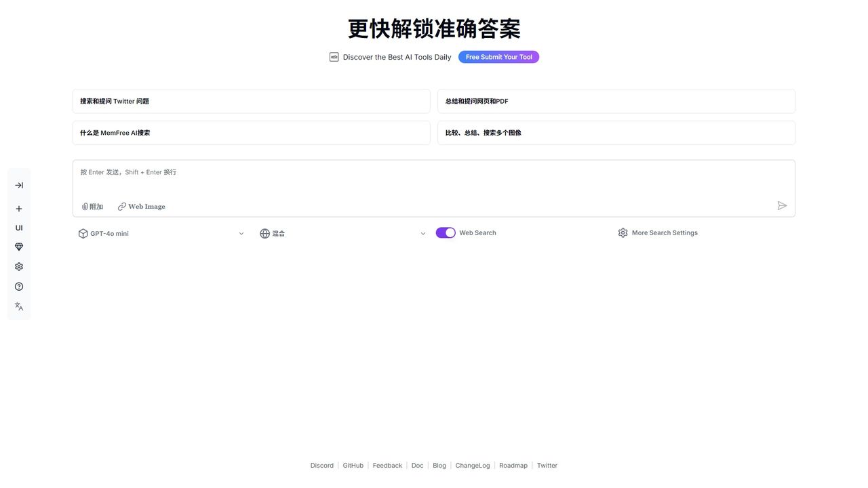
Task: Click the 更快解锁准确答案 heading
Action: pyautogui.click(x=434, y=28)
